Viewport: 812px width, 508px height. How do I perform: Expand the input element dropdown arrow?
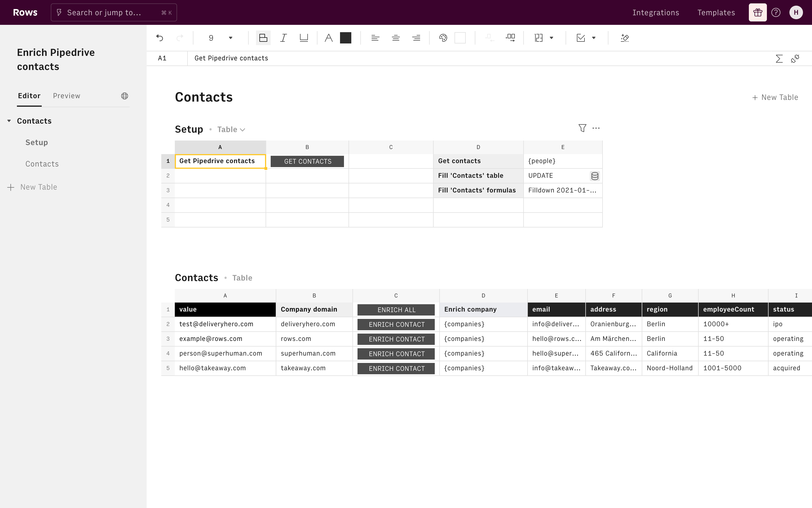tap(593, 38)
